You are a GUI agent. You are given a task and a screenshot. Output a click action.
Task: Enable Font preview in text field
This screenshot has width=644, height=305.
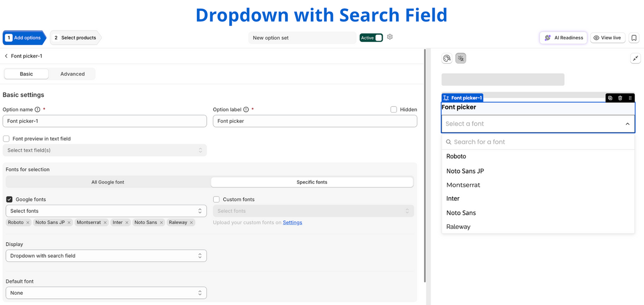[x=6, y=139]
